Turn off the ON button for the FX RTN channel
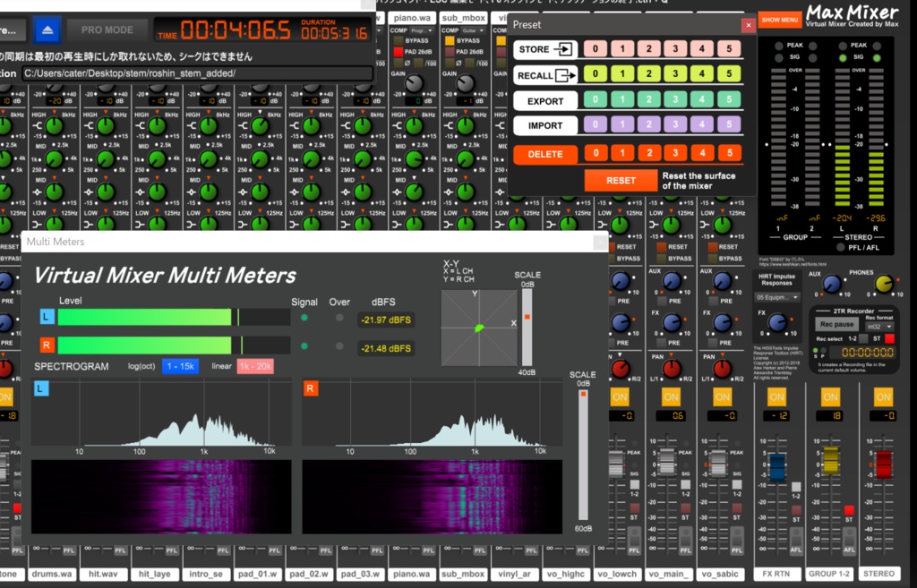The height and width of the screenshot is (588, 917). tap(776, 397)
